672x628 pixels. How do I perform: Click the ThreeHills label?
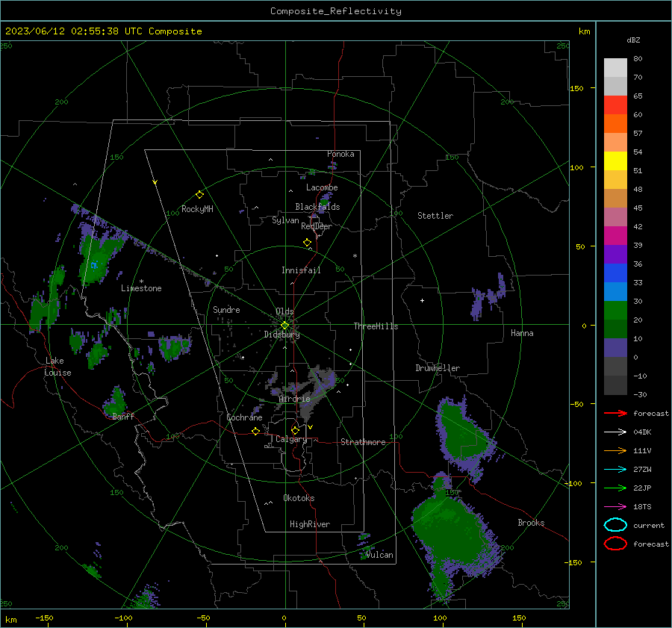point(376,326)
